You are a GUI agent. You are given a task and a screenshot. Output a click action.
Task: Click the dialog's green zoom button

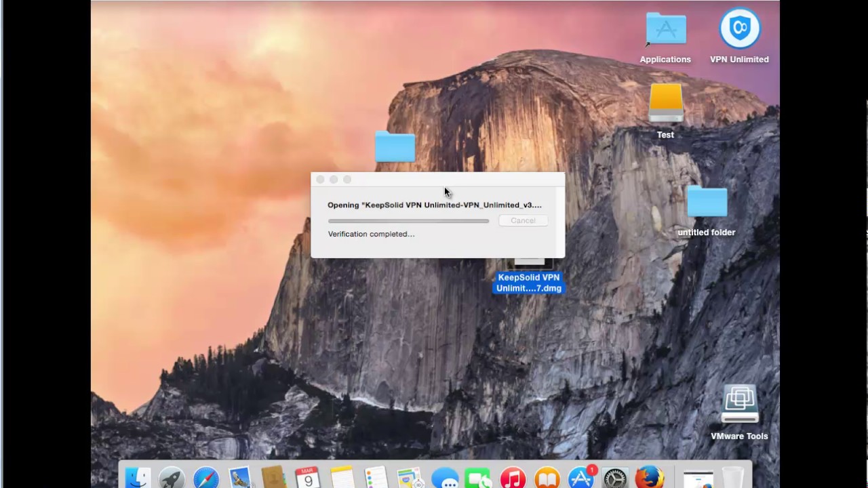pos(347,180)
